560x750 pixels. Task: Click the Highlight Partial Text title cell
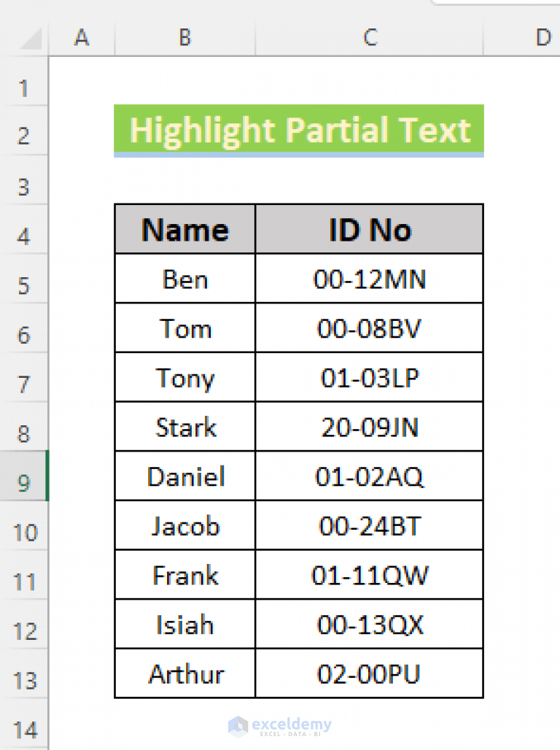[299, 131]
